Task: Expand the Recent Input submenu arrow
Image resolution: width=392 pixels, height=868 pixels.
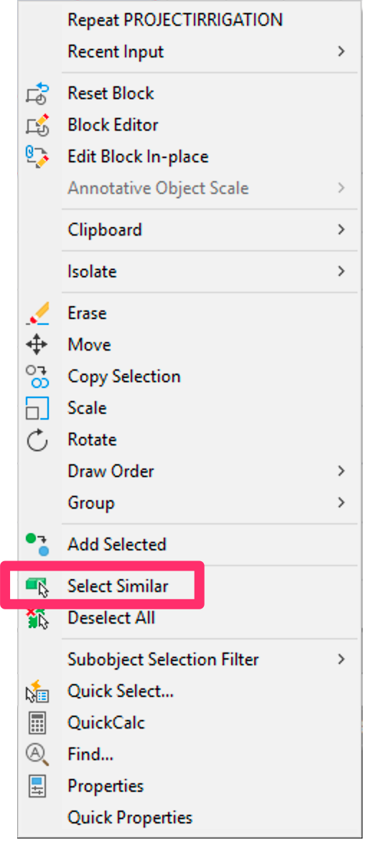Action: point(341,52)
